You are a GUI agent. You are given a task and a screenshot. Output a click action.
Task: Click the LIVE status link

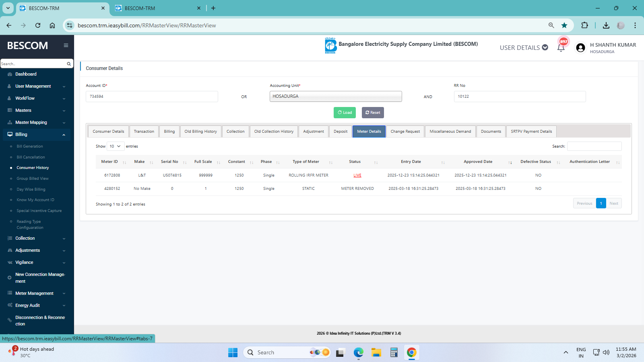click(x=357, y=175)
